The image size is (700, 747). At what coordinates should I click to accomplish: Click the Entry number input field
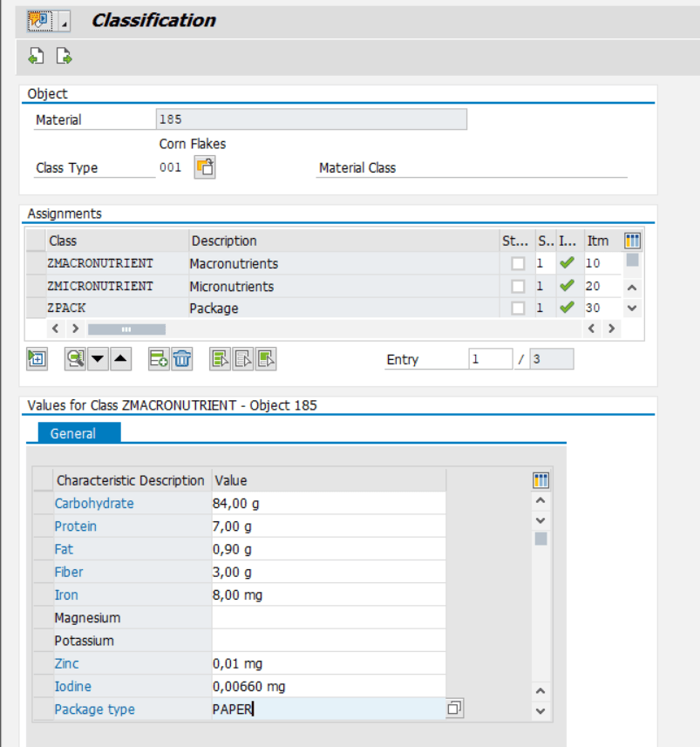pos(490,359)
